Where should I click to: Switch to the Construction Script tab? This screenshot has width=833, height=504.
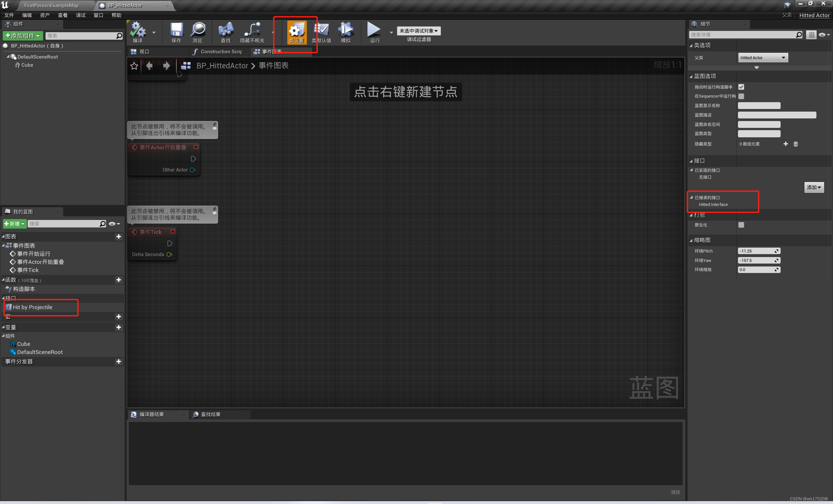pyautogui.click(x=220, y=52)
